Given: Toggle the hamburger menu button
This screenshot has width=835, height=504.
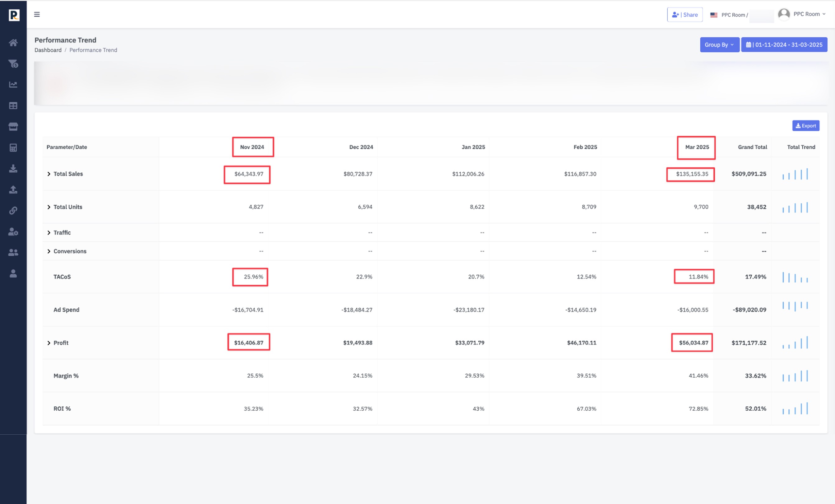Looking at the screenshot, I should coord(37,14).
